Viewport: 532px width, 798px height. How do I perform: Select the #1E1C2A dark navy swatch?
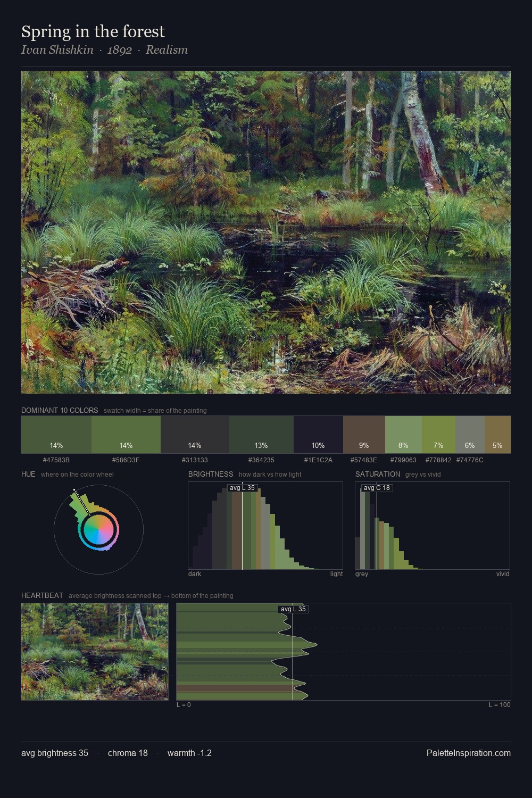coord(318,435)
